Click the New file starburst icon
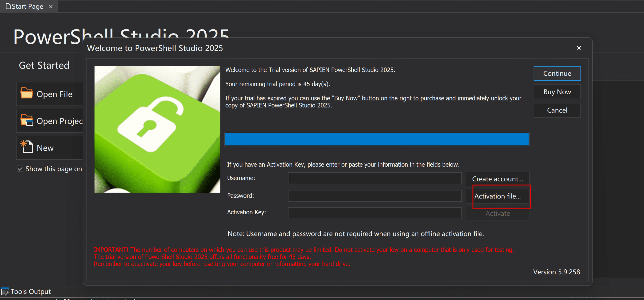Image resolution: width=644 pixels, height=300 pixels. 26,147
